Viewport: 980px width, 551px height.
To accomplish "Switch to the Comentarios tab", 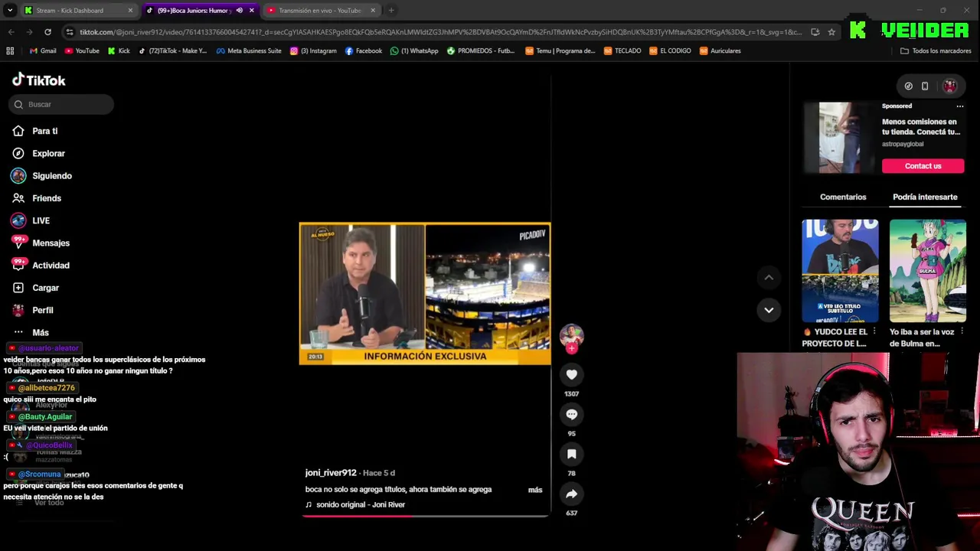I will (x=843, y=197).
